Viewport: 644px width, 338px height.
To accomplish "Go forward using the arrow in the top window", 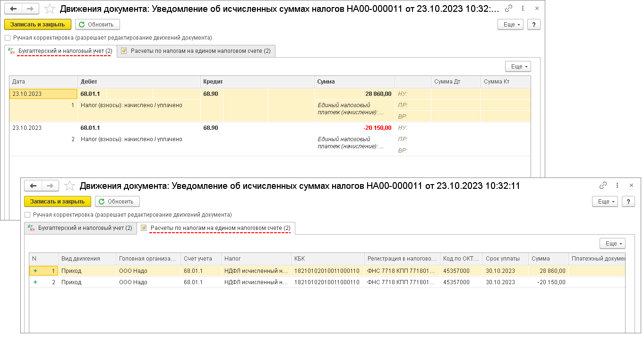I will point(30,8).
